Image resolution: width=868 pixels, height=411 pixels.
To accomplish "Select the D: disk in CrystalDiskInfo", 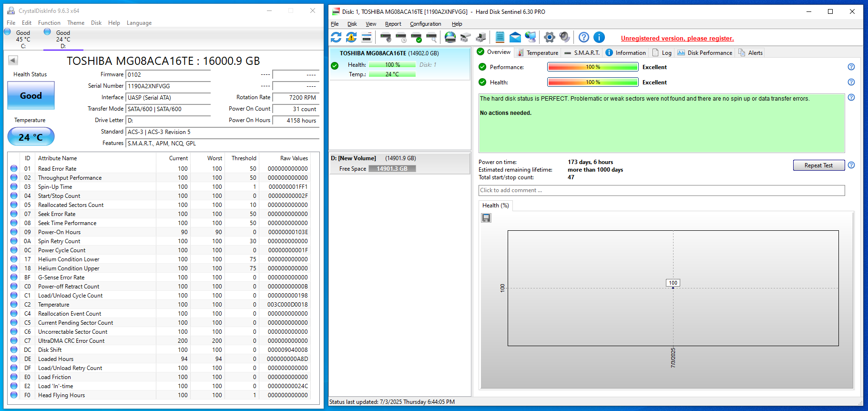I will pyautogui.click(x=63, y=39).
